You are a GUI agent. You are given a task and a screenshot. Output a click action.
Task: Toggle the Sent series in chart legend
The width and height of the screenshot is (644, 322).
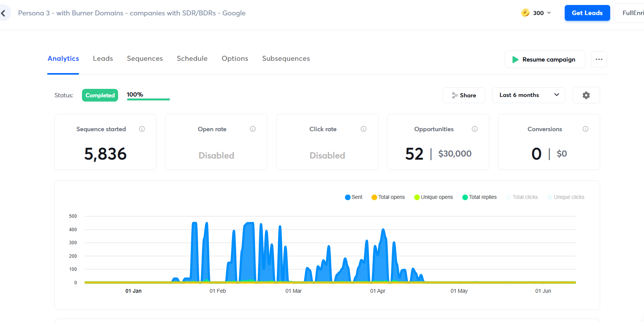(x=354, y=197)
